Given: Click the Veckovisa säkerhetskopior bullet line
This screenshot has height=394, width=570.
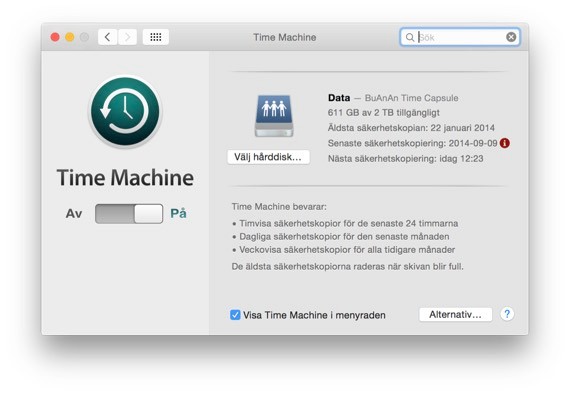Looking at the screenshot, I should (344, 250).
